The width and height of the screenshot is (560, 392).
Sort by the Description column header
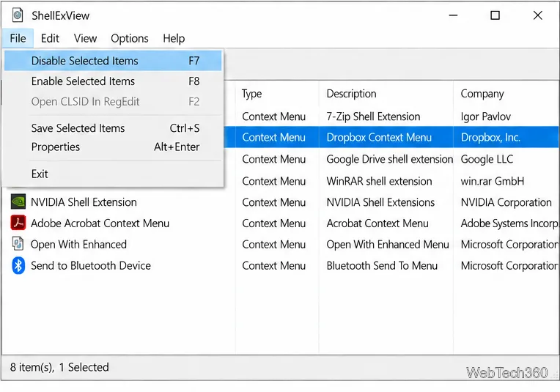click(x=386, y=94)
